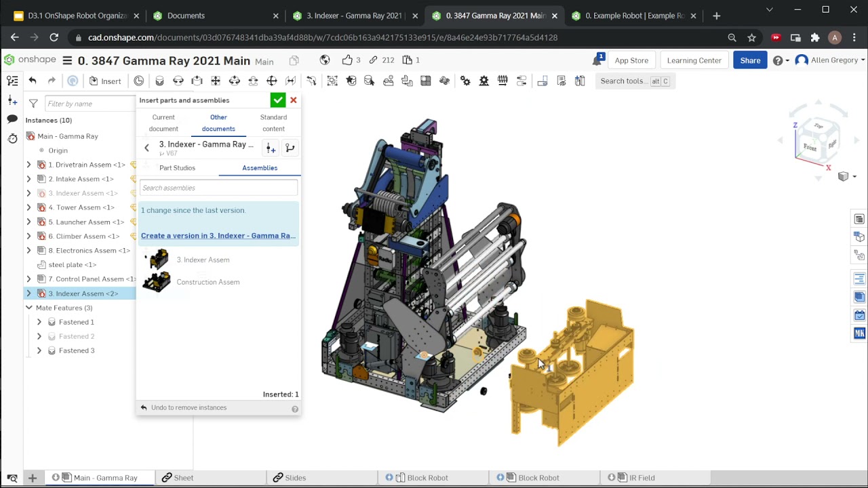868x488 pixels.
Task: Open the Onshape hamburger document menu
Action: click(x=67, y=60)
